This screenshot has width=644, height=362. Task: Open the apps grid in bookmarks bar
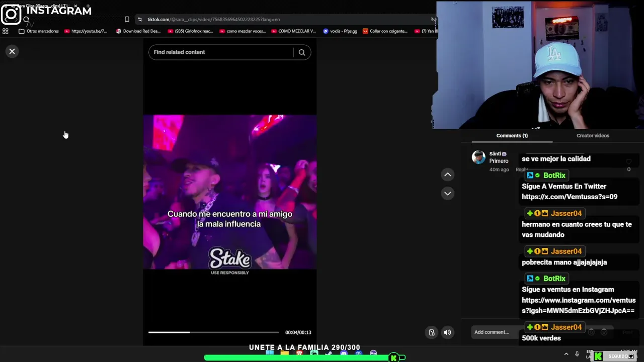point(6,31)
